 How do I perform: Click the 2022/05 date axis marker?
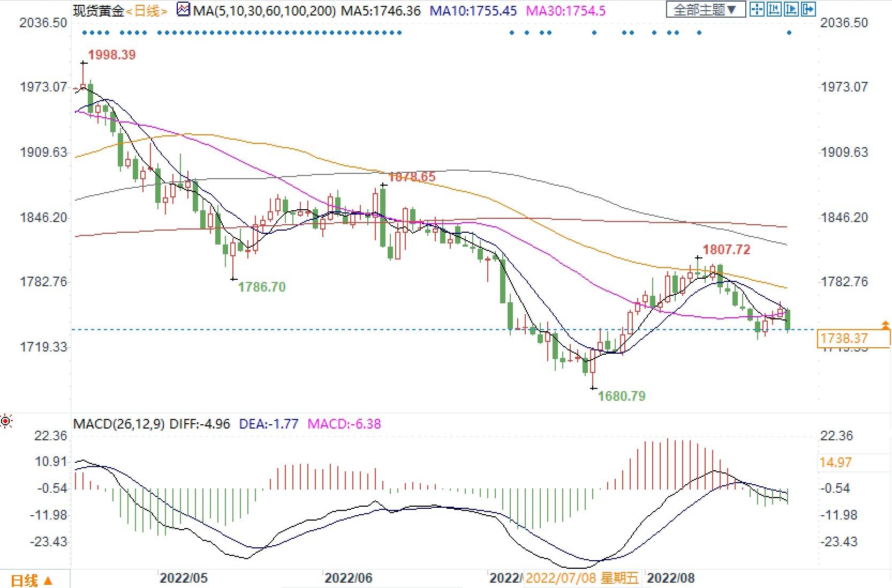[x=183, y=578]
